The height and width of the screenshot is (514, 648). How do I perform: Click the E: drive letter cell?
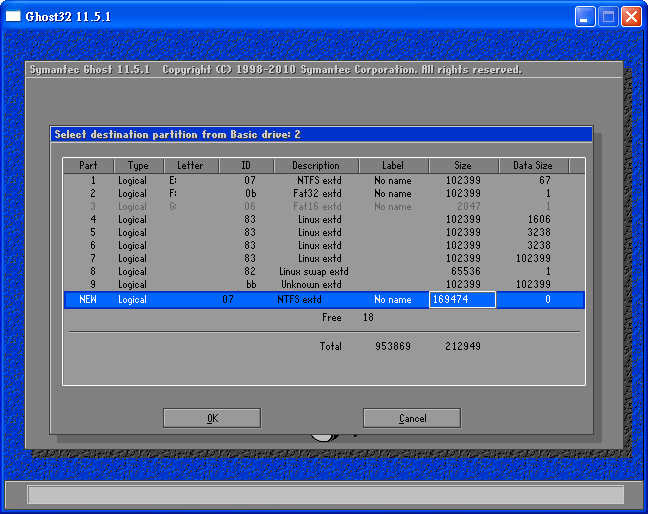173,181
